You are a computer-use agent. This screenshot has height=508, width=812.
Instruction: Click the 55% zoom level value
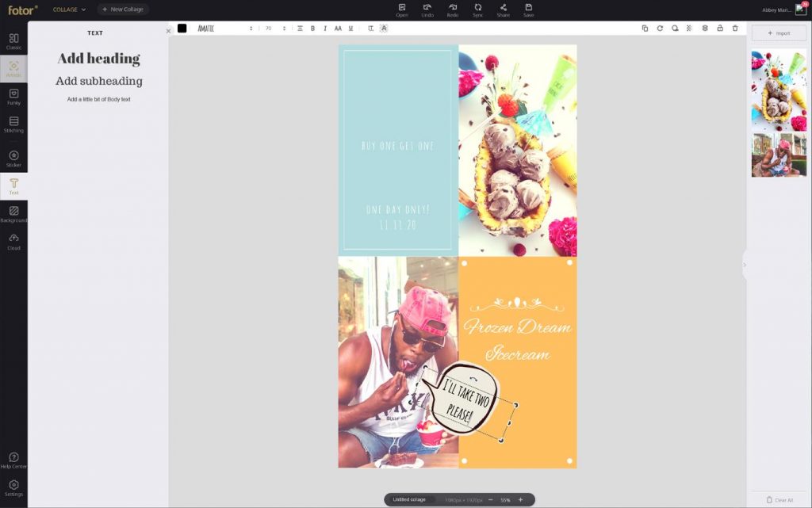click(x=505, y=500)
